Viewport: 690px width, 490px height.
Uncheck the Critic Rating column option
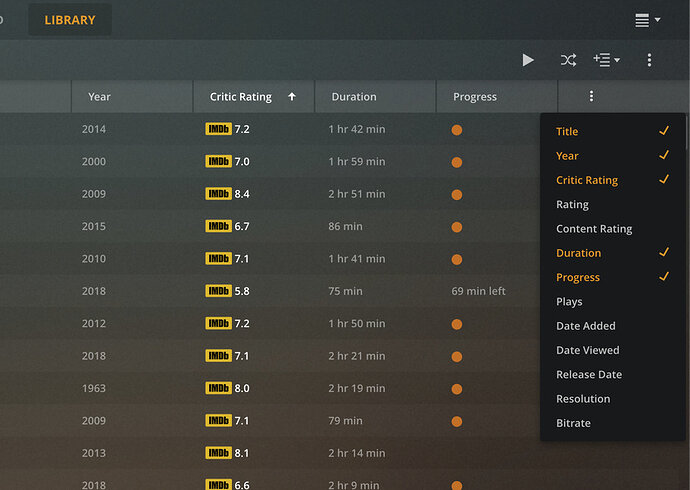[613, 180]
